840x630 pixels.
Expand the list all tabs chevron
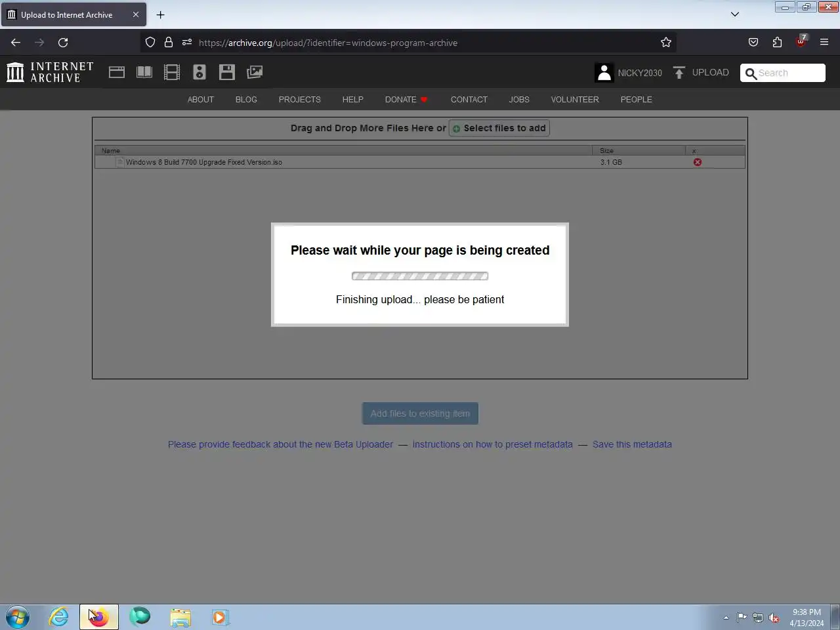735,14
